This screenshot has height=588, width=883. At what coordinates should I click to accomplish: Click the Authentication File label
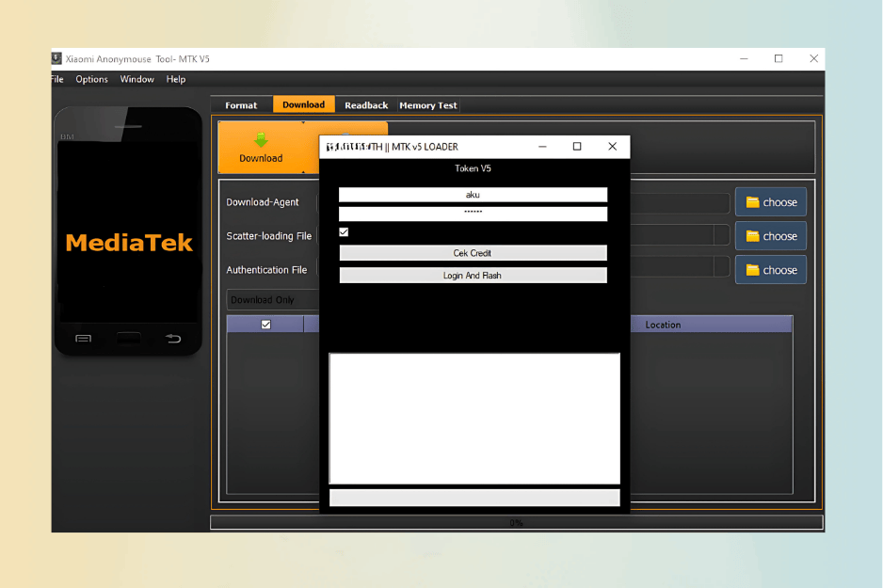(266, 269)
